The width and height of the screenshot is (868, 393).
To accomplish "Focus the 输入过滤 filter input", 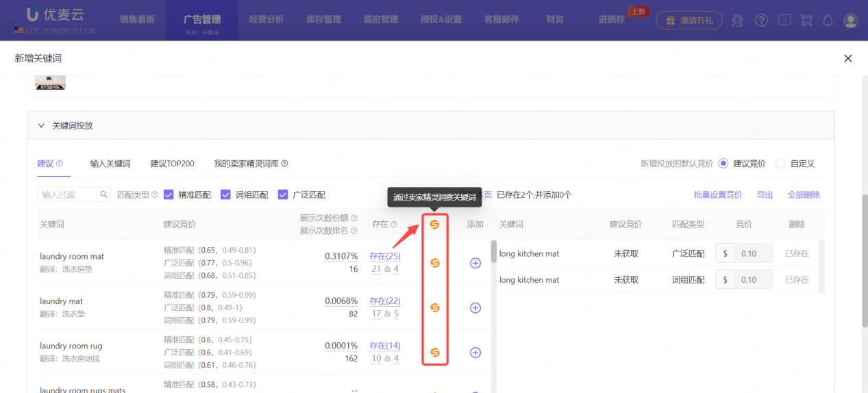I will pyautogui.click(x=67, y=195).
